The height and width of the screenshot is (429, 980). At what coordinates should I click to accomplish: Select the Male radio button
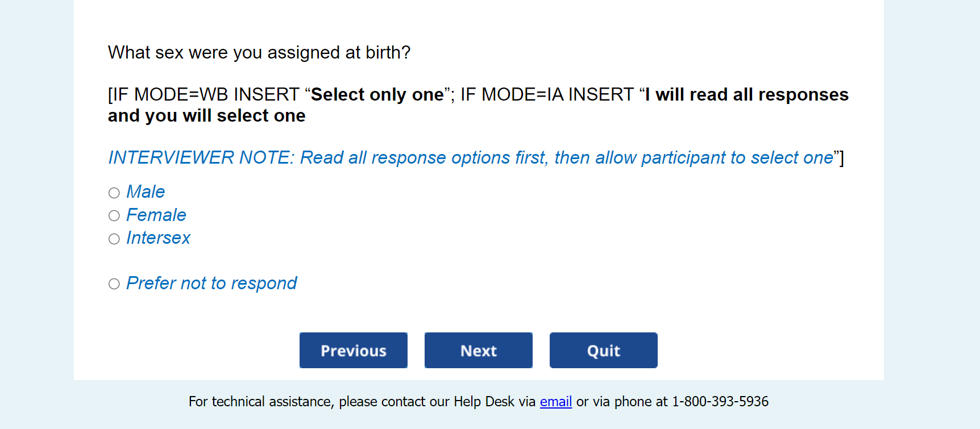pos(114,193)
